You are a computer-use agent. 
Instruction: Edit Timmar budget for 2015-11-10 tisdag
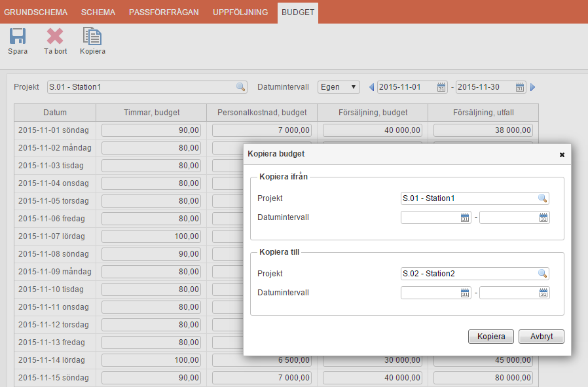click(x=151, y=289)
